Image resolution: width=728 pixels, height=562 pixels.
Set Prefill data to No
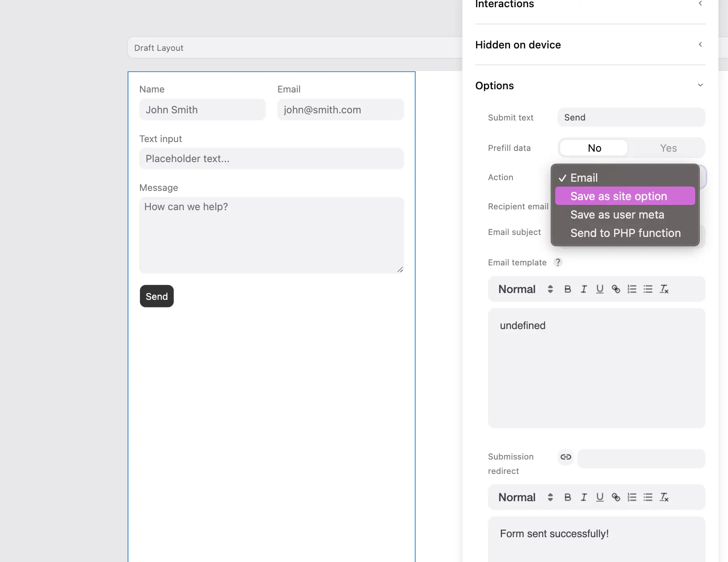pyautogui.click(x=594, y=148)
